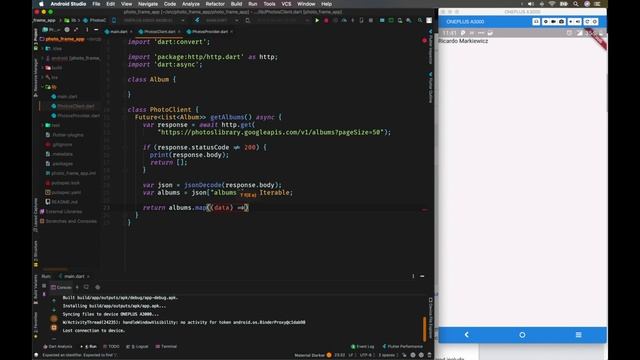Click the volume icon in menu bar
The image size is (640, 360).
(531, 4)
